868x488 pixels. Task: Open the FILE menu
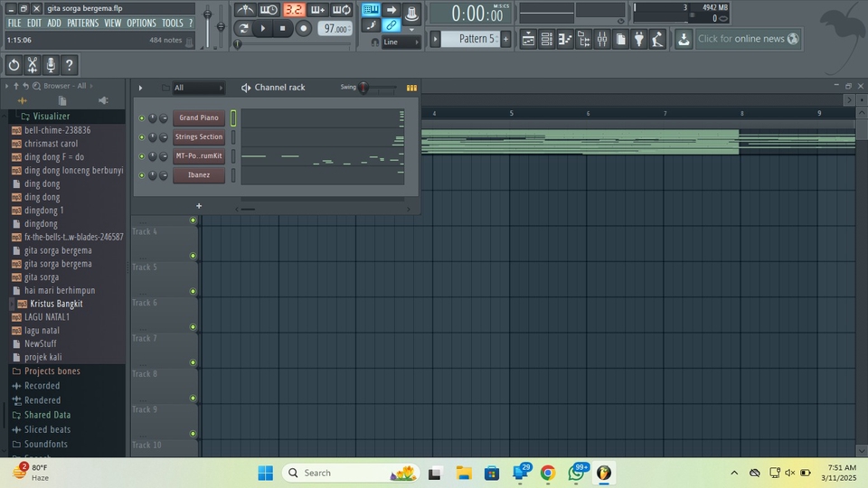(14, 23)
